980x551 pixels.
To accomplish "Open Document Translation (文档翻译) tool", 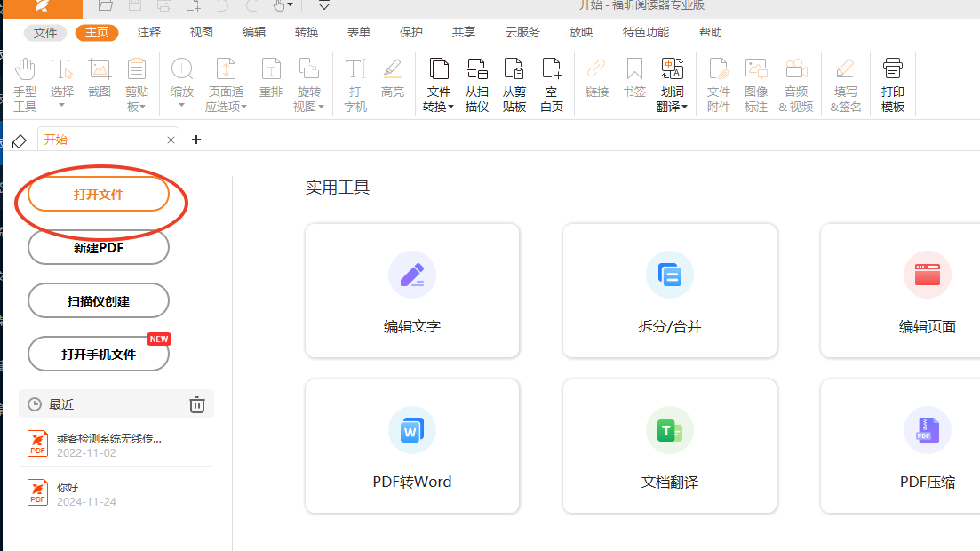I will click(x=670, y=446).
